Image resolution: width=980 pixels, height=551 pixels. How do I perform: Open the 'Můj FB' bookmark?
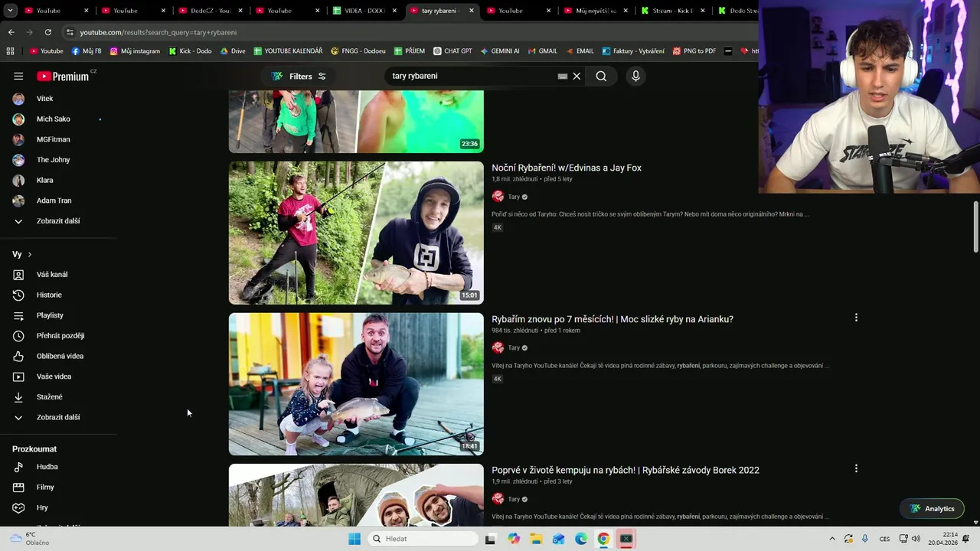tap(87, 51)
